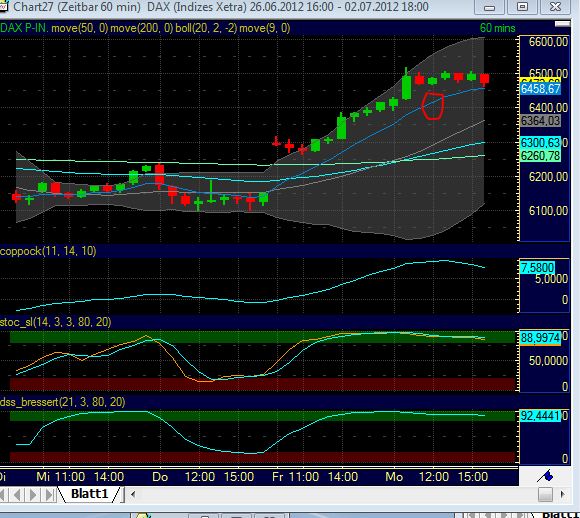Image resolution: width=580 pixels, height=518 pixels.
Task: Select stoc_sl(14, 3, 3, 80, 20) title
Action: coord(55,322)
